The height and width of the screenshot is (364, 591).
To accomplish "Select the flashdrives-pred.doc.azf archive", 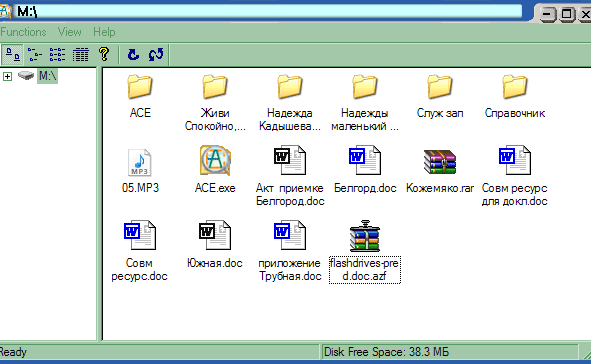I will pyautogui.click(x=364, y=251).
